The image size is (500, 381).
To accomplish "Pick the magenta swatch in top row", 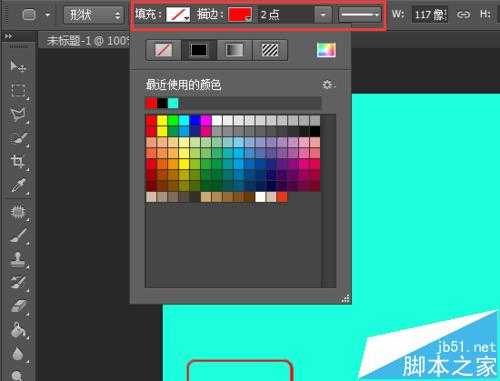I will pos(206,120).
